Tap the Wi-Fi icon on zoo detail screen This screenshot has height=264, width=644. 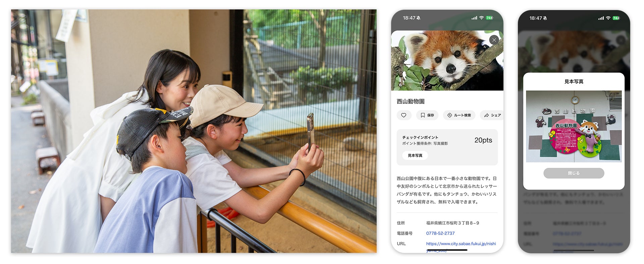pyautogui.click(x=481, y=18)
